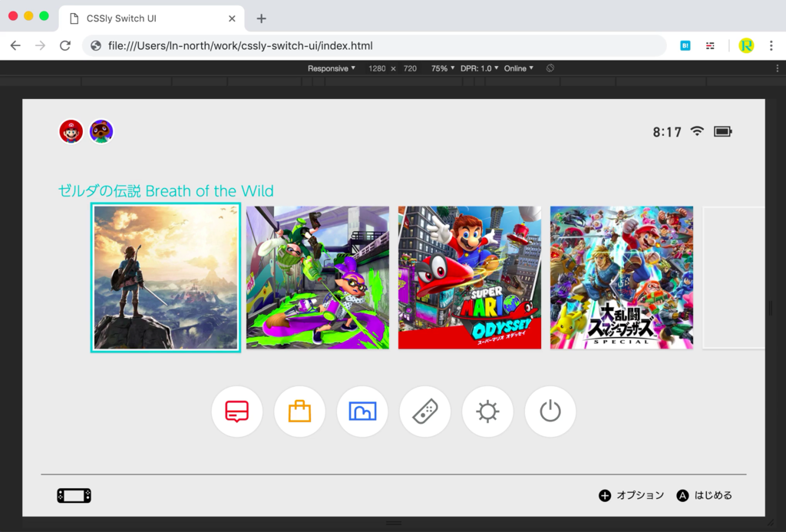786x532 pixels.
Task: Open the orange Nintendo eShop bag icon
Action: 300,411
